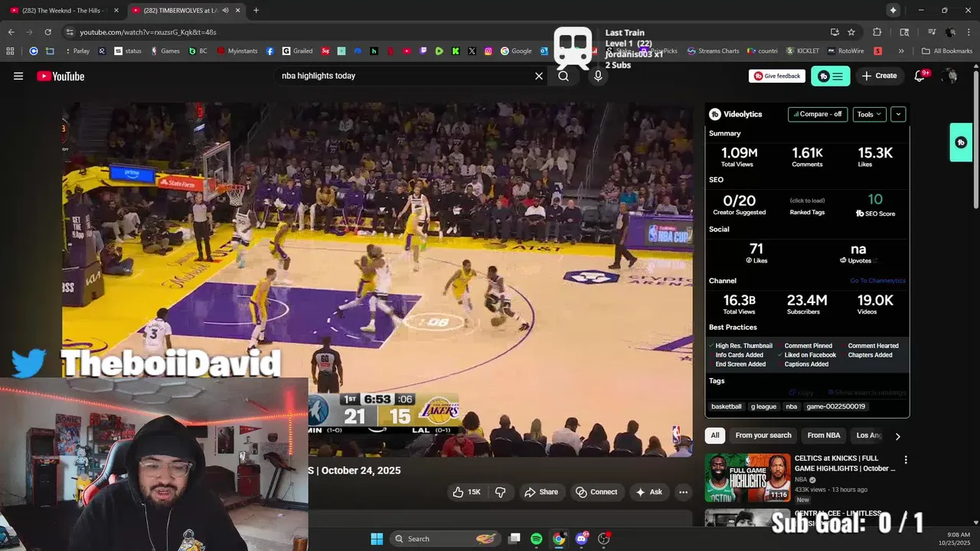The height and width of the screenshot is (551, 980).
Task: Switch to The Weeknd - The Hills tab
Action: tap(64, 10)
